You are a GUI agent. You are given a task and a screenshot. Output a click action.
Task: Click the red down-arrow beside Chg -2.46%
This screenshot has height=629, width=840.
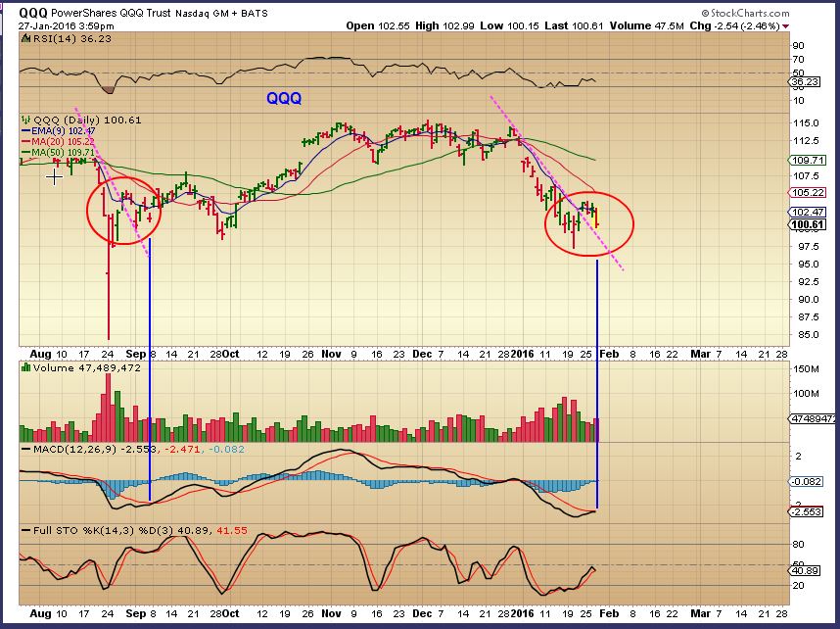[785, 26]
